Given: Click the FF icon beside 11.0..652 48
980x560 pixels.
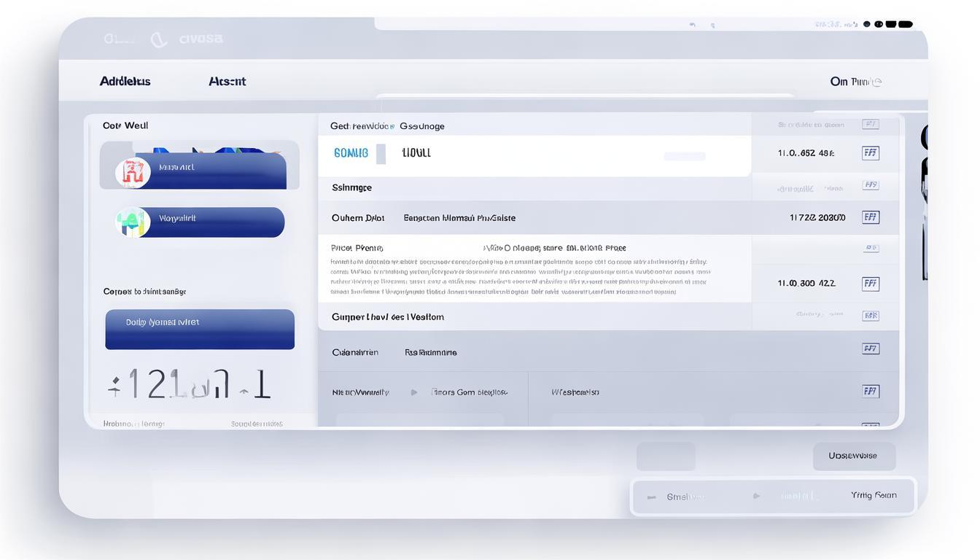Looking at the screenshot, I should [870, 153].
